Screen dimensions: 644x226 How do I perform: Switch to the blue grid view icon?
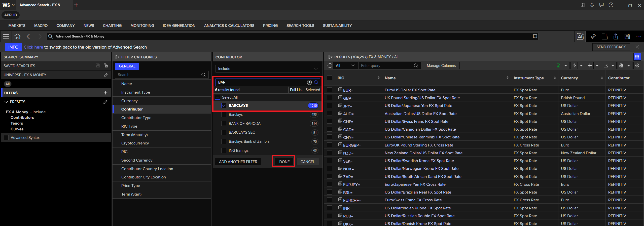[x=637, y=57]
